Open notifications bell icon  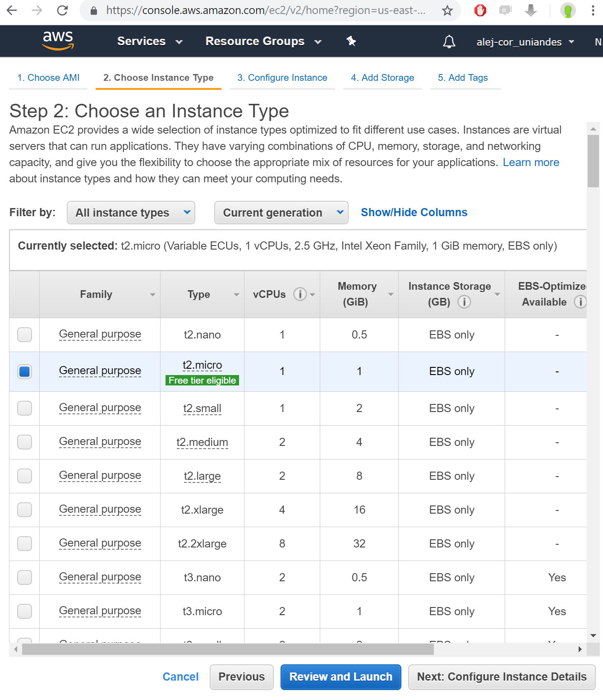[449, 42]
